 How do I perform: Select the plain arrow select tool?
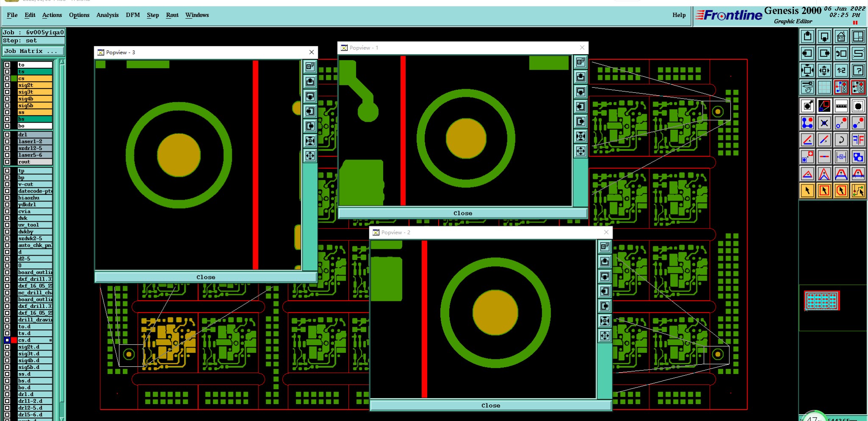(x=807, y=191)
